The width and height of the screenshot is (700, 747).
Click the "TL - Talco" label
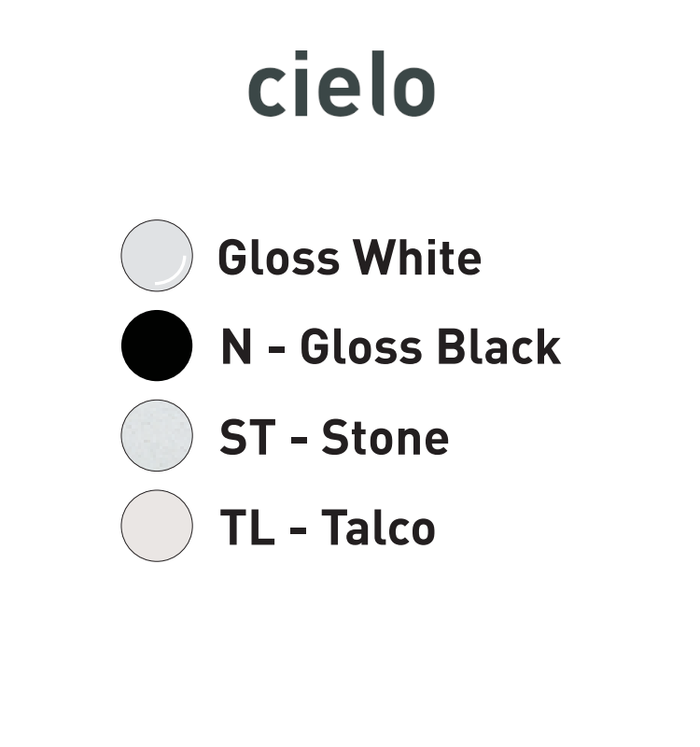327,528
